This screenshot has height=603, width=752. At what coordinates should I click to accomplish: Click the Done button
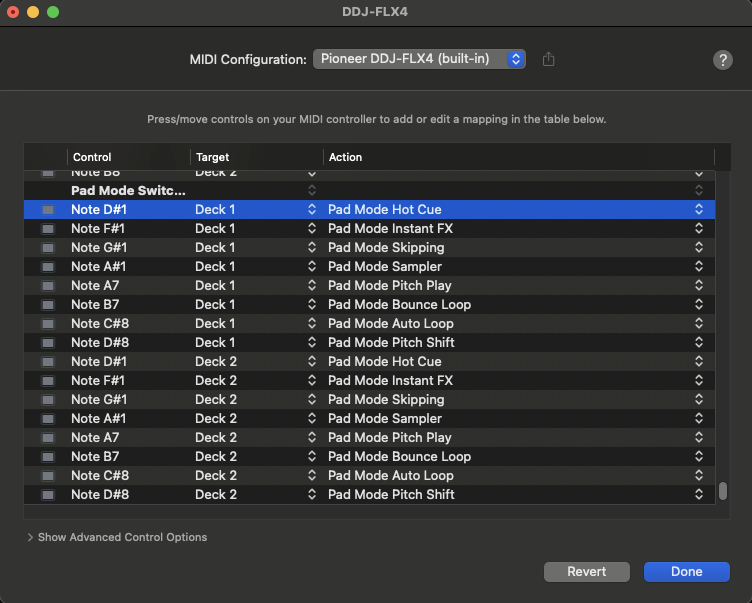coord(687,572)
